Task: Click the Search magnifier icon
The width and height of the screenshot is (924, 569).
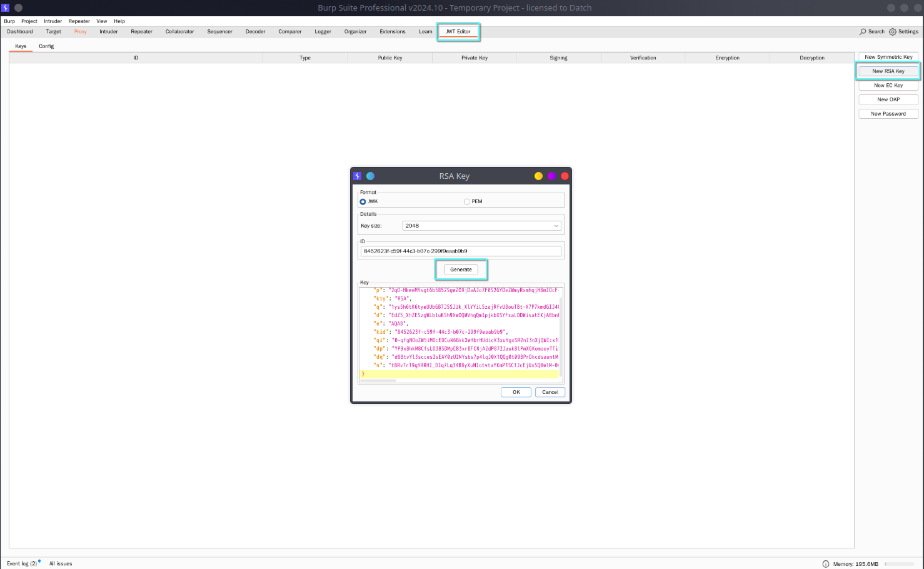Action: (x=863, y=31)
